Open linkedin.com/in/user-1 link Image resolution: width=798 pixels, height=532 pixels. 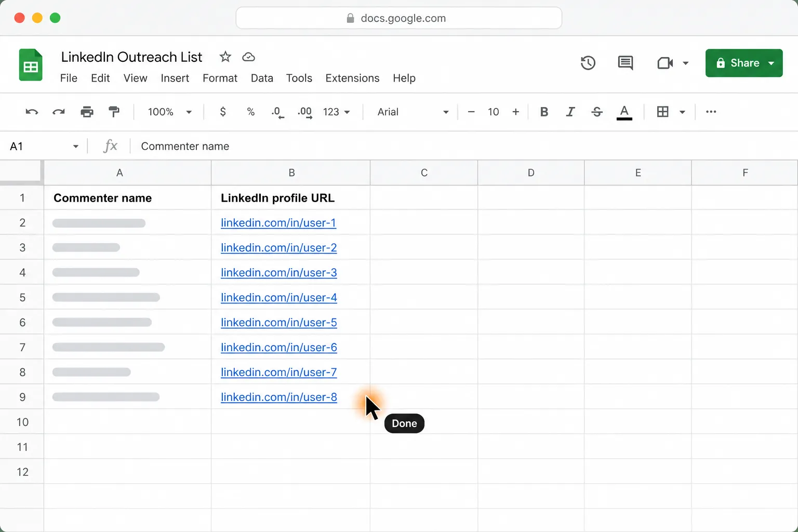click(x=278, y=223)
